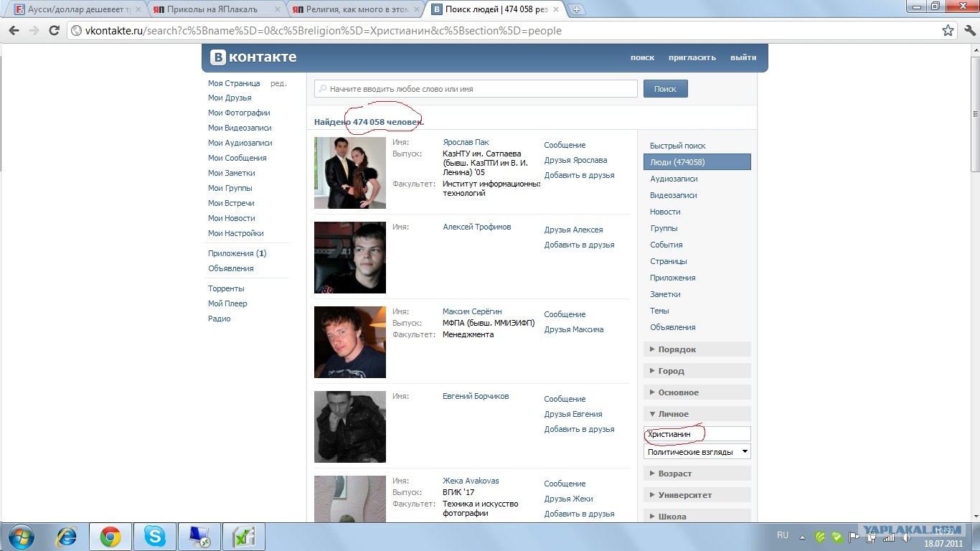
Task: Log out with the выйти link
Action: click(x=743, y=57)
